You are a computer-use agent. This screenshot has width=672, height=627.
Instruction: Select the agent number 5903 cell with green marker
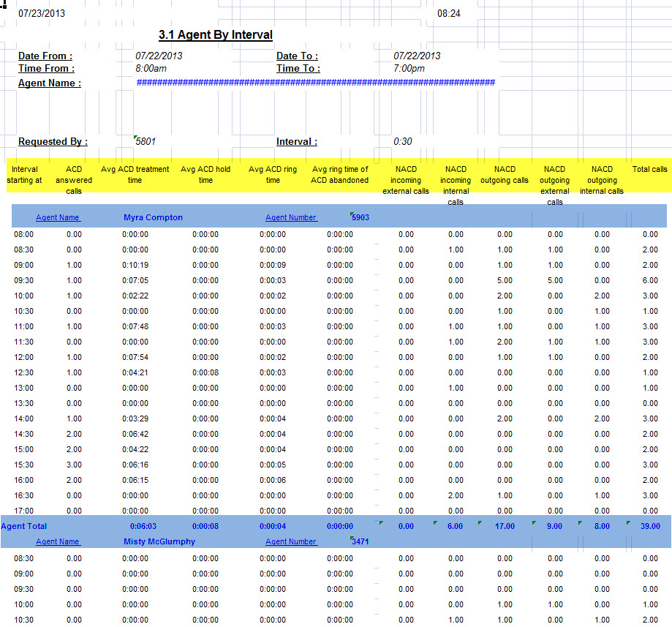360,218
